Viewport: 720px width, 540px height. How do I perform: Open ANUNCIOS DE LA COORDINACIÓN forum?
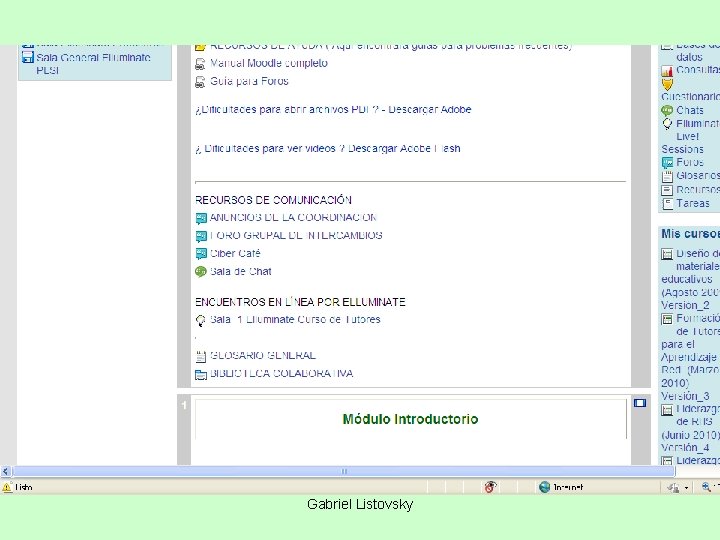coord(293,217)
